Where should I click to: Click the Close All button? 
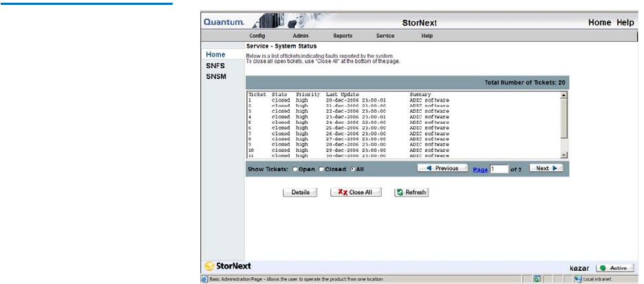click(356, 193)
